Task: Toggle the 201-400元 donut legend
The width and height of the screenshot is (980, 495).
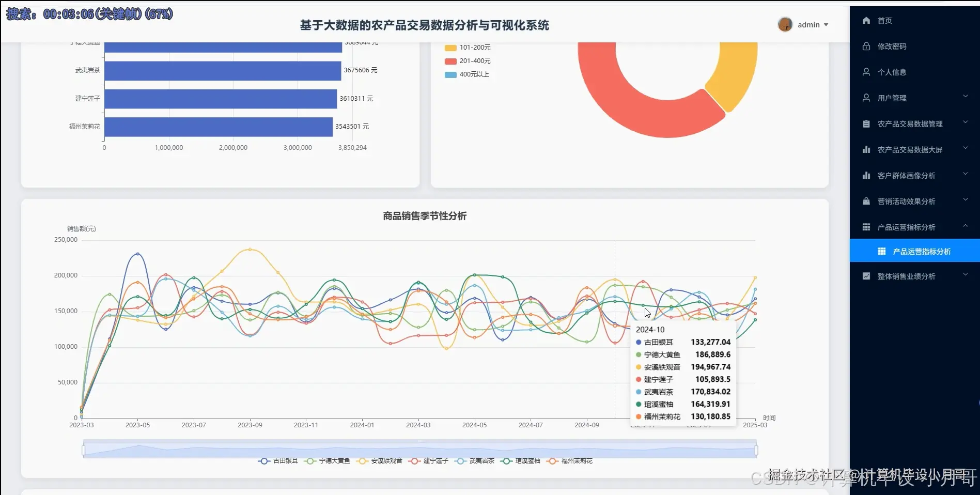Action: 468,61
